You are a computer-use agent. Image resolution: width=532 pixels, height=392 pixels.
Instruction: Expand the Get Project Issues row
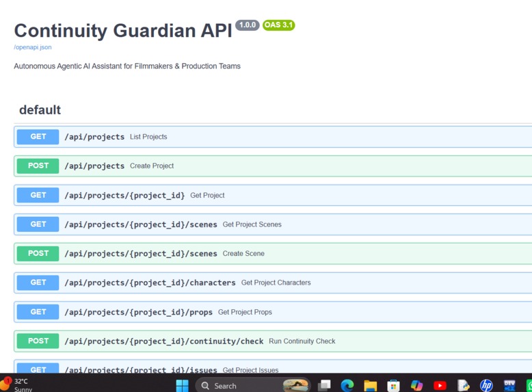pyautogui.click(x=273, y=367)
